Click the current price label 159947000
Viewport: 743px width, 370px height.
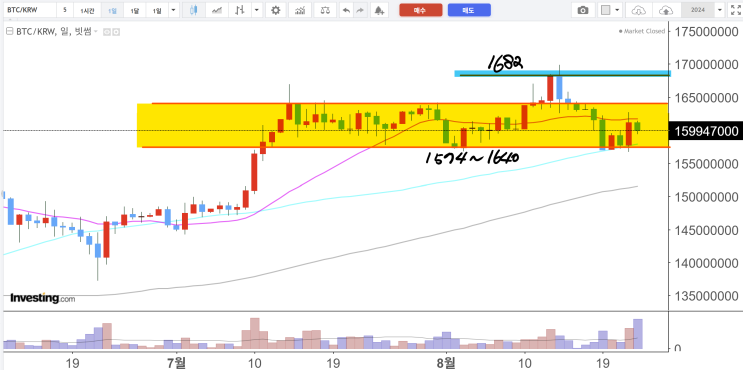(706, 131)
